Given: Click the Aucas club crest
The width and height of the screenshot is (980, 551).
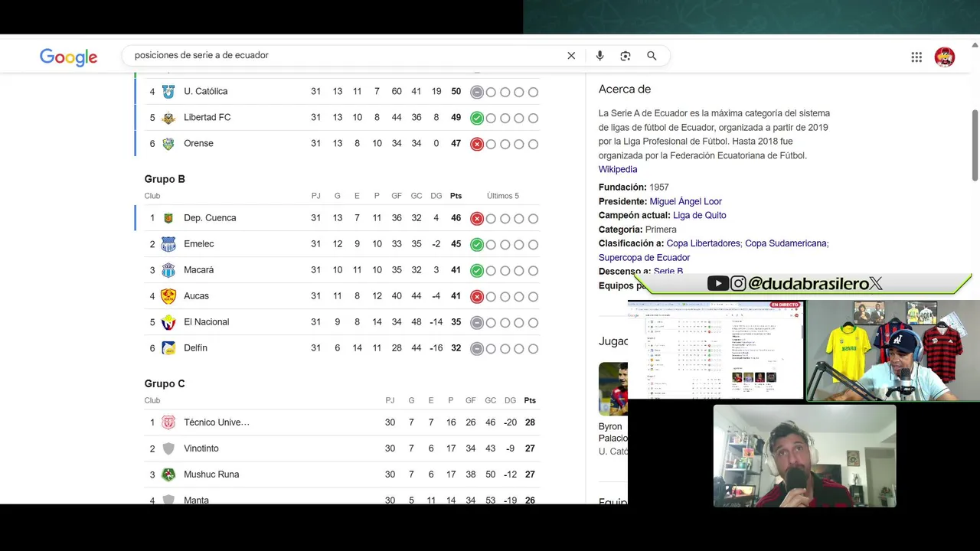Looking at the screenshot, I should pyautogui.click(x=168, y=296).
